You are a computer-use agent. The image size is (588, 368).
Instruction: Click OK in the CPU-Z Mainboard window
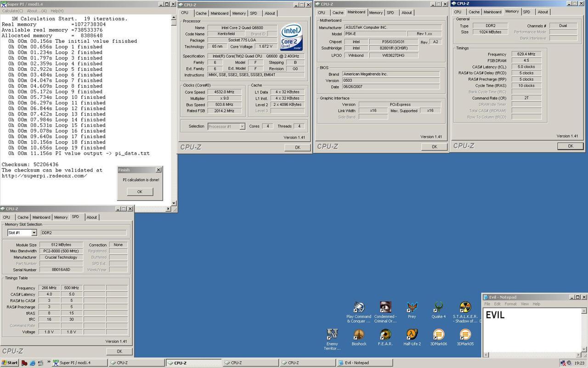[434, 147]
